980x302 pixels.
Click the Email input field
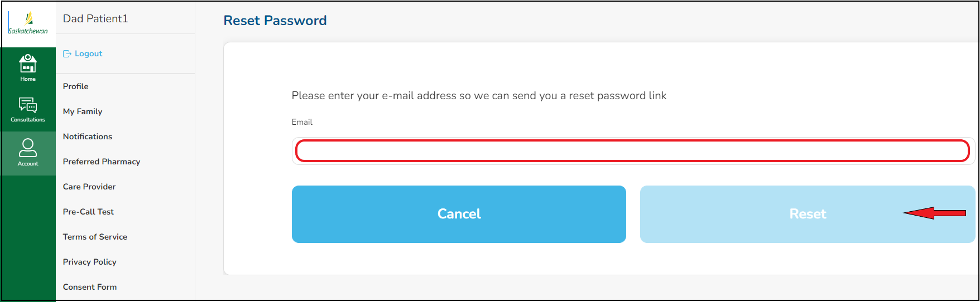632,151
